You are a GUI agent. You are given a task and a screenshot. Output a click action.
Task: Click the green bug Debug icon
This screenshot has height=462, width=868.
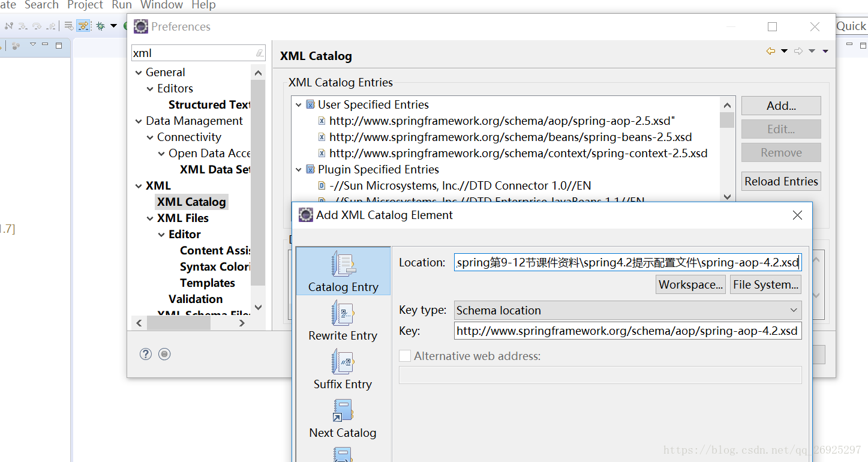tap(100, 26)
